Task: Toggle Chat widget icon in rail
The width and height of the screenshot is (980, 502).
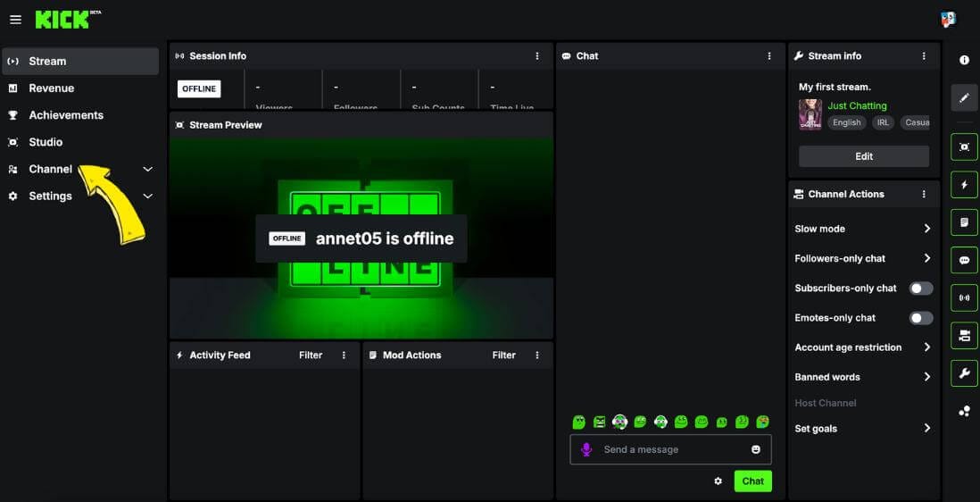Action: pos(964,260)
